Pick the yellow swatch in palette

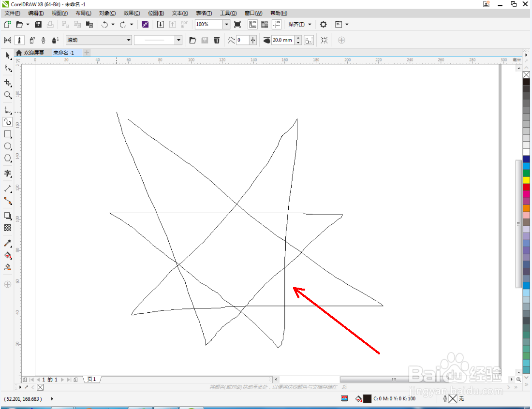point(526,180)
